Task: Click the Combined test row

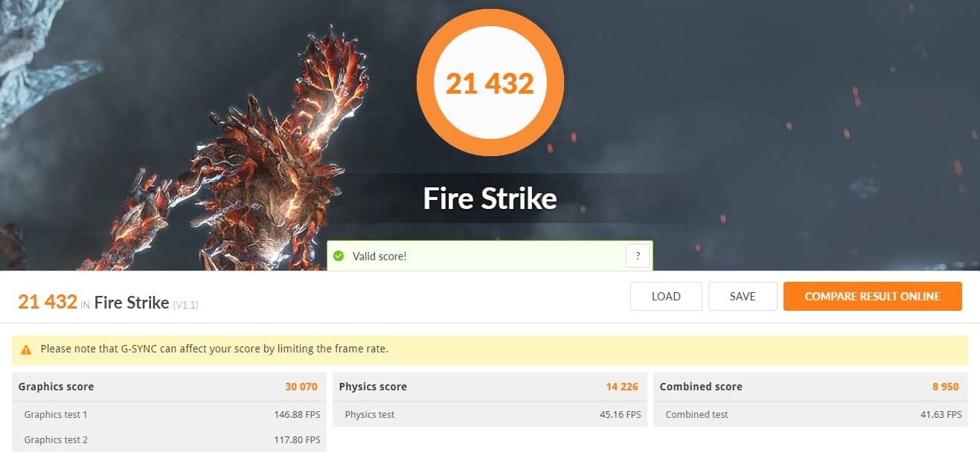Action: pyautogui.click(x=810, y=414)
